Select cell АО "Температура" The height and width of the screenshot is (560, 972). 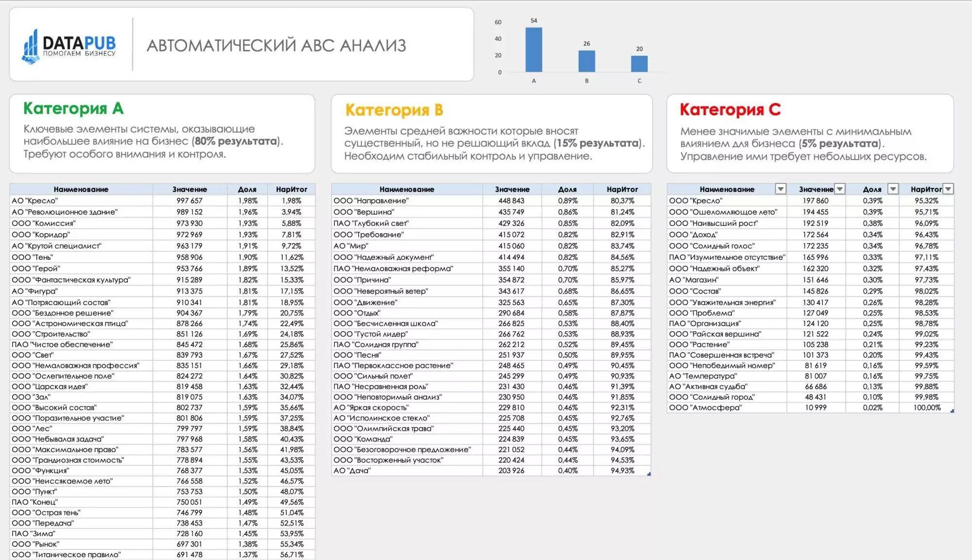coord(727,376)
